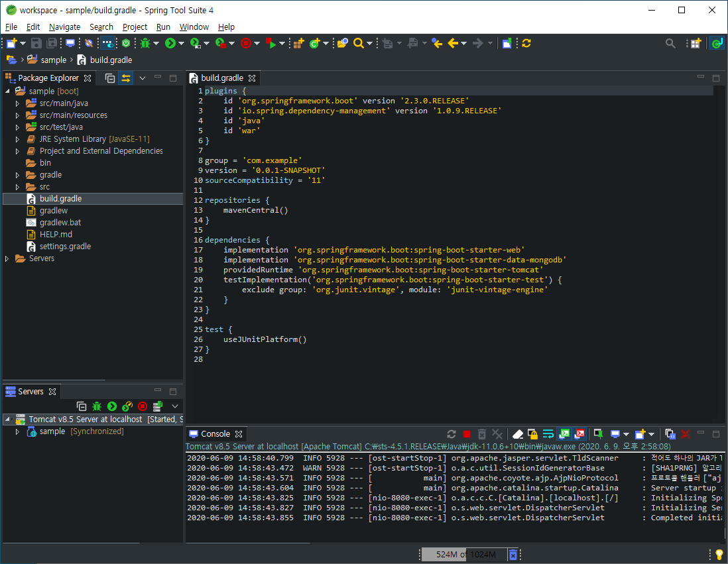Image resolution: width=728 pixels, height=564 pixels.
Task: Toggle Word Wrap in Console
Action: (548, 434)
